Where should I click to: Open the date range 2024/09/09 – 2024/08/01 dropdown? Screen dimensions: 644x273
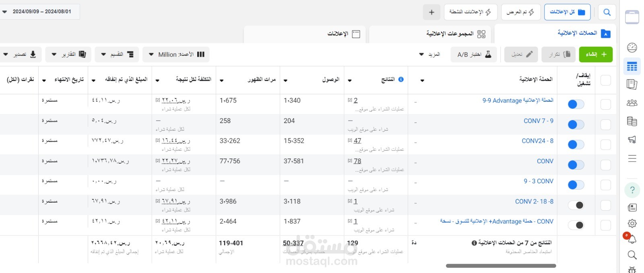[39, 12]
